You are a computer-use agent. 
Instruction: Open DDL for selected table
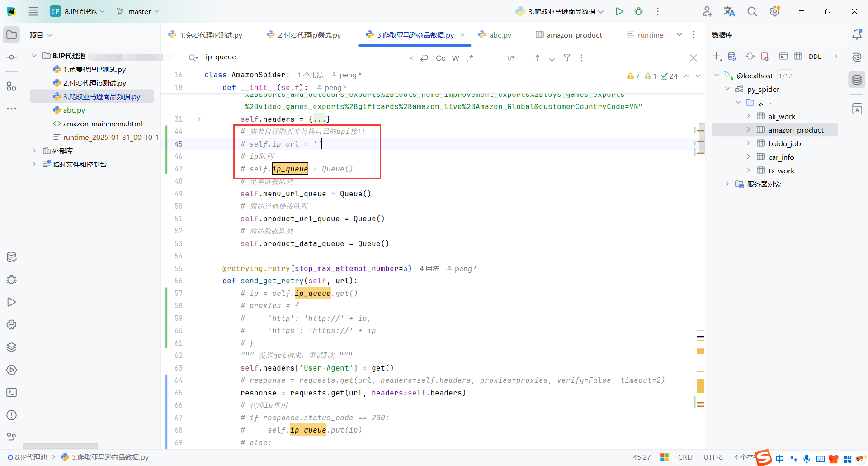pos(815,57)
